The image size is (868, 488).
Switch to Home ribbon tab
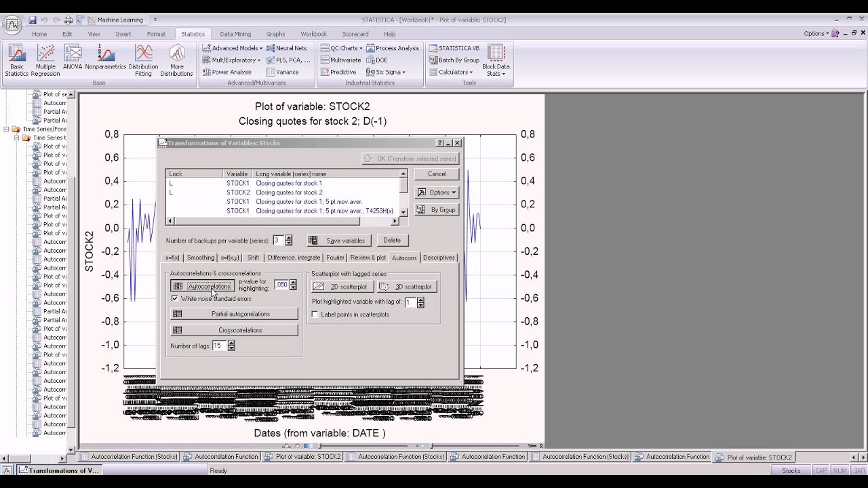pyautogui.click(x=39, y=34)
